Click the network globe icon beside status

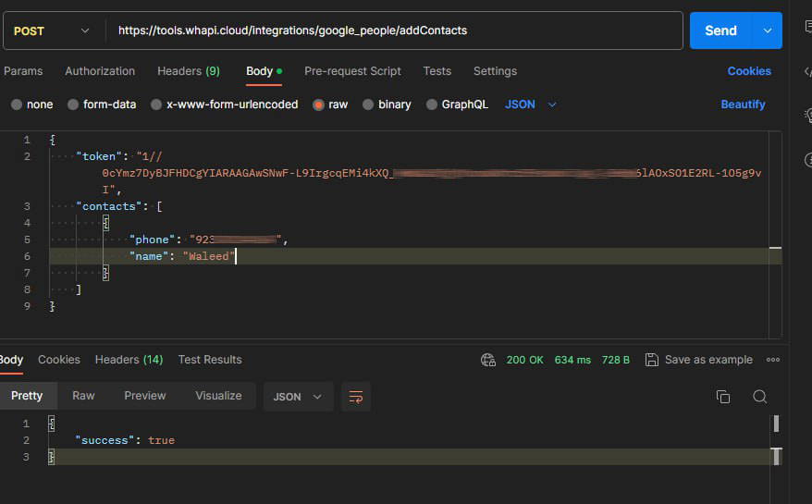point(488,360)
